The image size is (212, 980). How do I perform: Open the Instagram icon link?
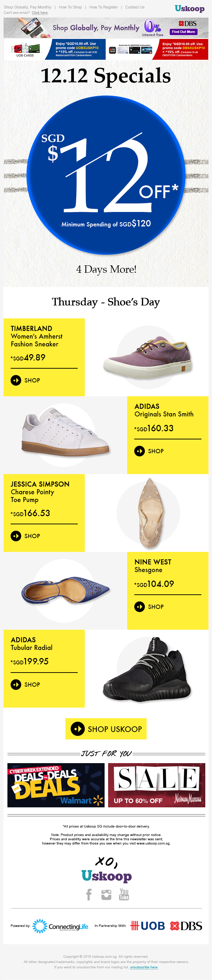(106, 894)
